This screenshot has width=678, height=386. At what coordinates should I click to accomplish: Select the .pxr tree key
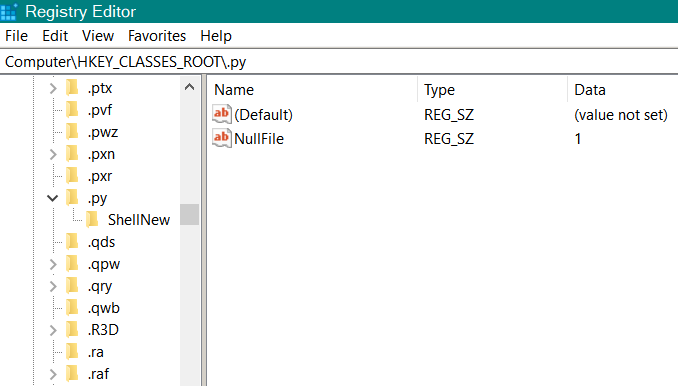click(x=100, y=176)
